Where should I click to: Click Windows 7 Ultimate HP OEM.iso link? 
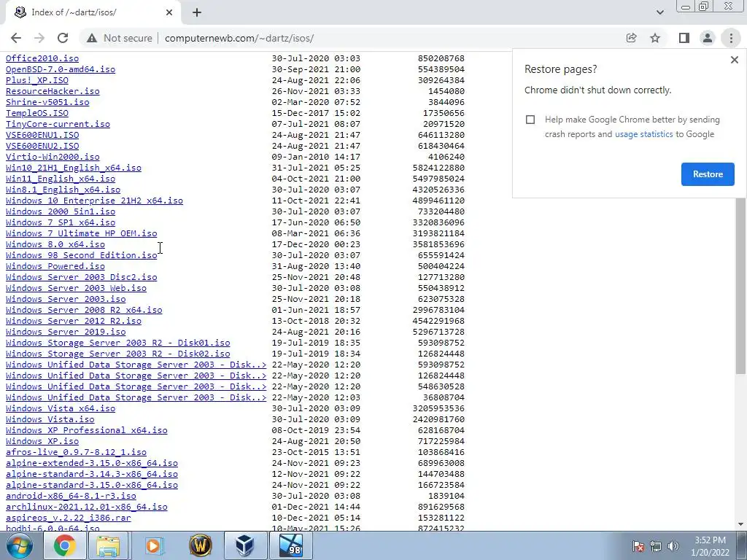click(82, 233)
